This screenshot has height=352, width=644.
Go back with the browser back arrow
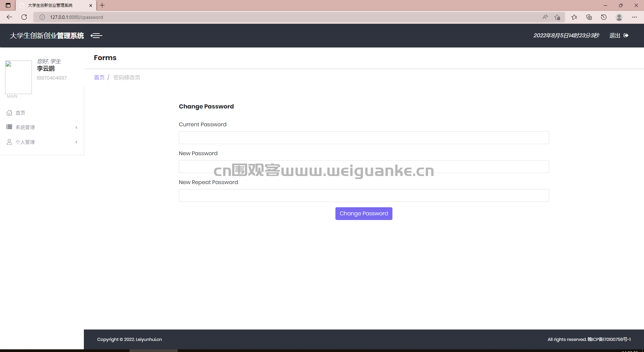click(x=9, y=17)
